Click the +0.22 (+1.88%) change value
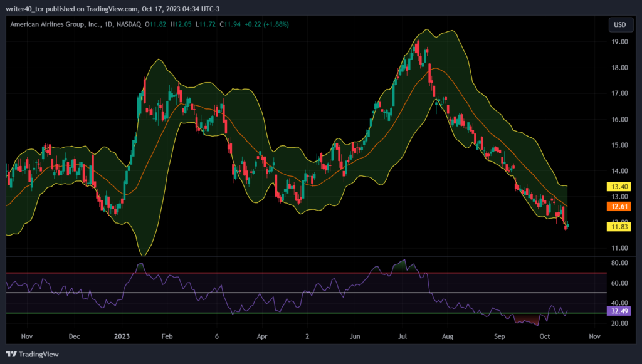The image size is (642, 364). 266,24
